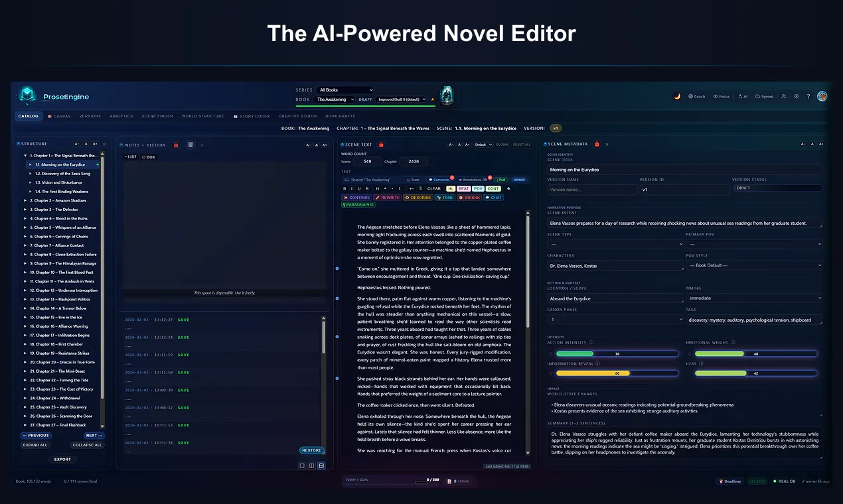Viewport: 843px width, 504px height.
Task: Apply bold formatting in the text toolbar
Action: [x=345, y=188]
